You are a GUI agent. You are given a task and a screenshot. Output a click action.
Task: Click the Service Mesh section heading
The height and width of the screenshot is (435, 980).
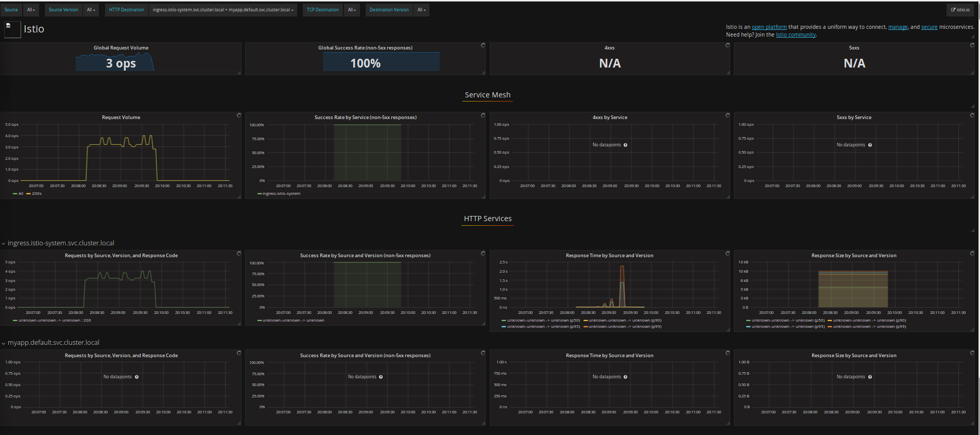pyautogui.click(x=488, y=95)
